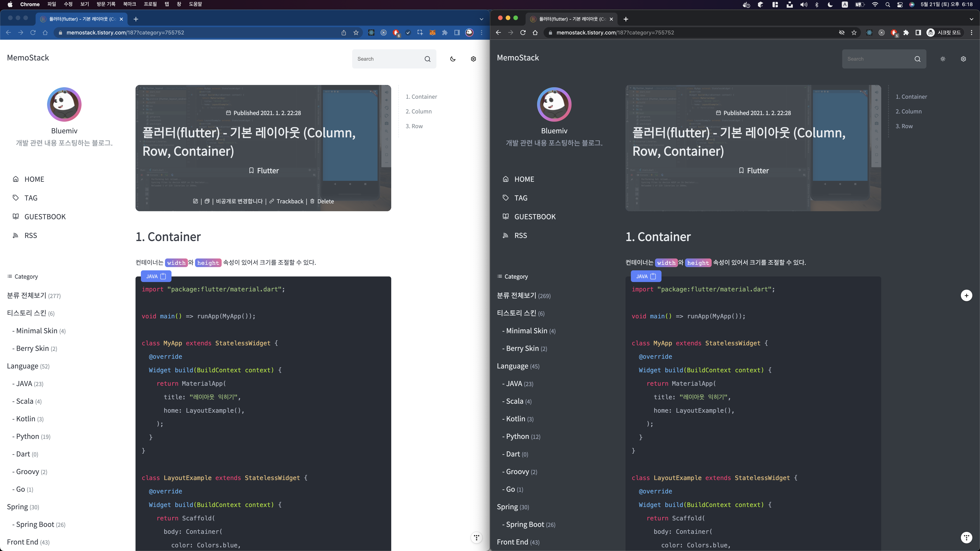Click the edit post pencil icon
Image resolution: width=980 pixels, height=551 pixels.
tap(196, 201)
